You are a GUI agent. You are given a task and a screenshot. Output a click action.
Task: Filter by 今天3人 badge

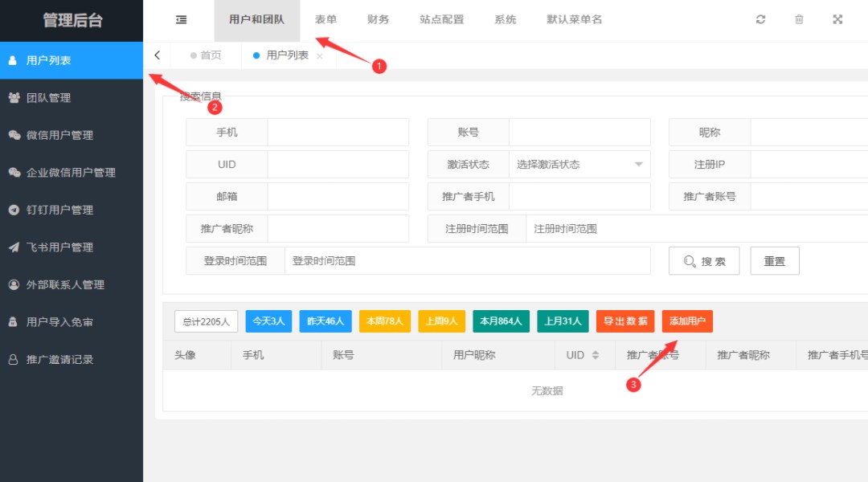[268, 321]
